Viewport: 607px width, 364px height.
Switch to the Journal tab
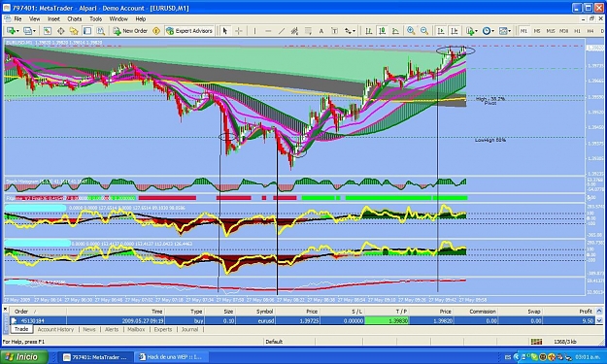(x=189, y=330)
